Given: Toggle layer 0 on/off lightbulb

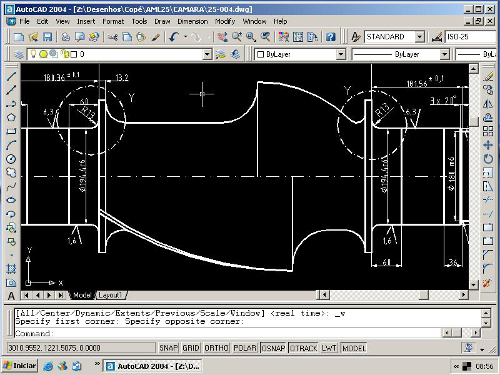Looking at the screenshot, I should pos(33,54).
